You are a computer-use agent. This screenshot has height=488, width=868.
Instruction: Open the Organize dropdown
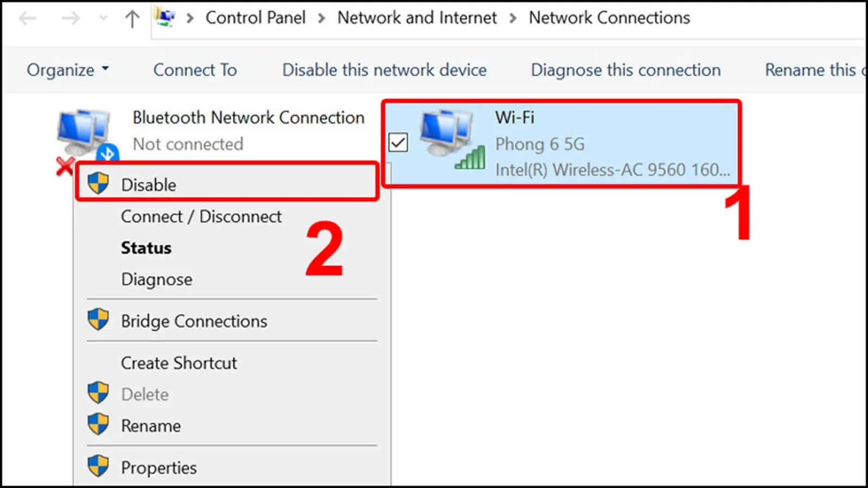pyautogui.click(x=67, y=69)
